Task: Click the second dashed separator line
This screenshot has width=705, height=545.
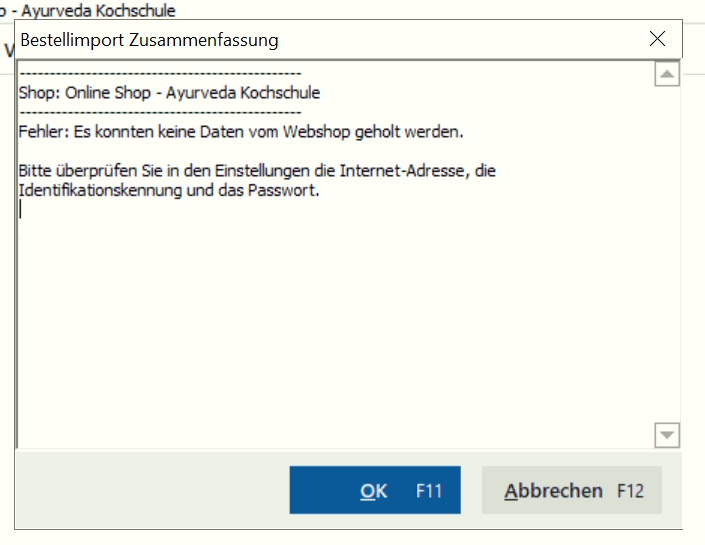Action: (x=160, y=112)
